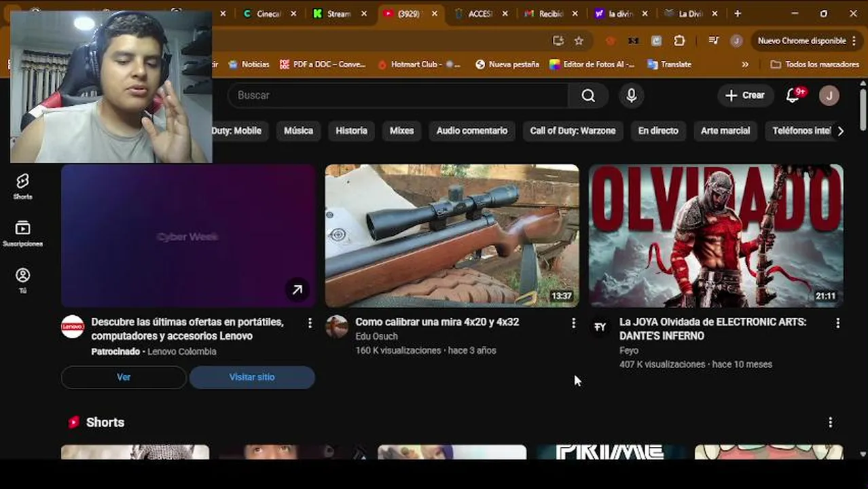Click the install app icon in the address bar
Screen dimensions: 868x489
(558, 41)
